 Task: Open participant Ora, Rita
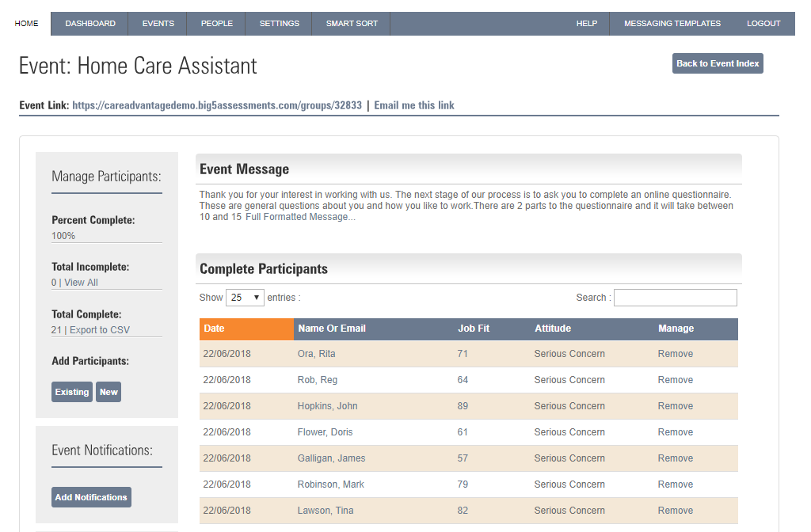tap(316, 354)
